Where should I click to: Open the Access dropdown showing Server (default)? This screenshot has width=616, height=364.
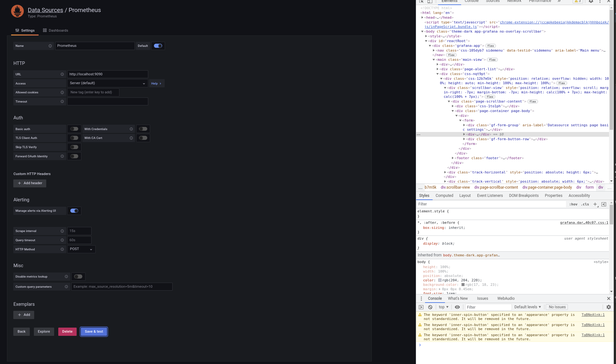pyautogui.click(x=107, y=83)
